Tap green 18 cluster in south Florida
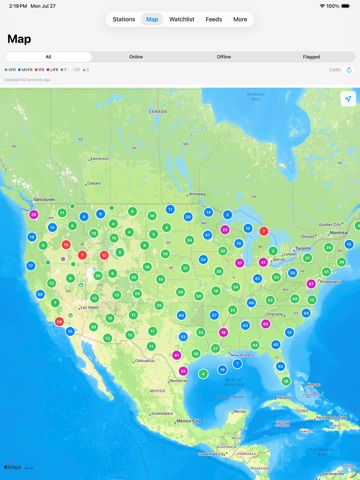360x480 pixels. (x=286, y=381)
